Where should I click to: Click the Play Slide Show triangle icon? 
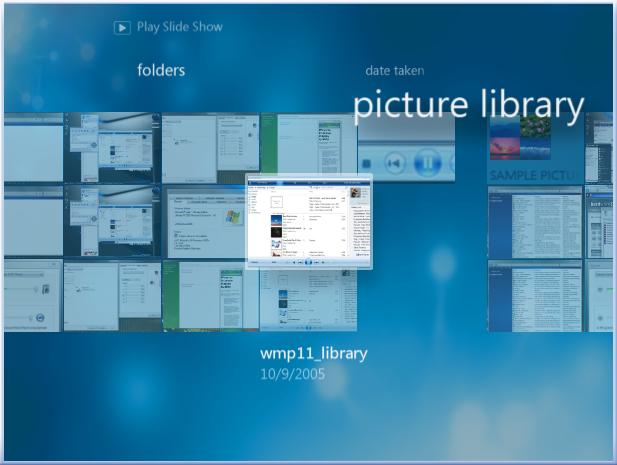coord(123,27)
